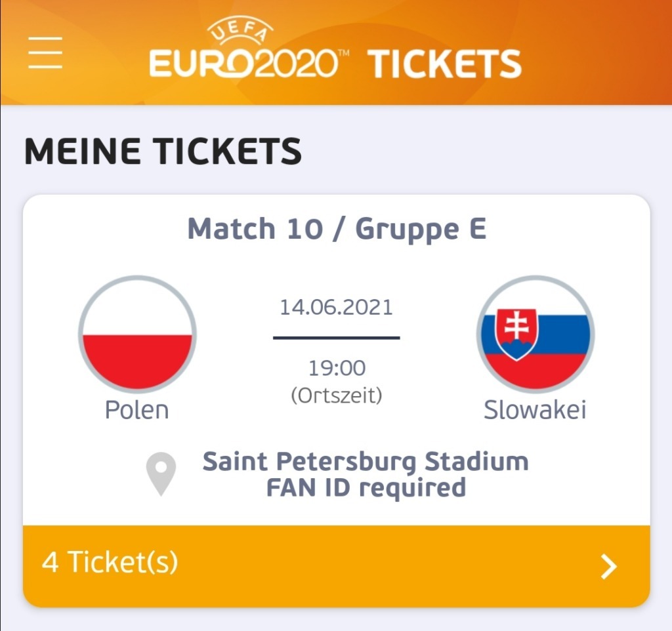Click the FAN ID required notice
This screenshot has height=631, width=672.
click(366, 487)
